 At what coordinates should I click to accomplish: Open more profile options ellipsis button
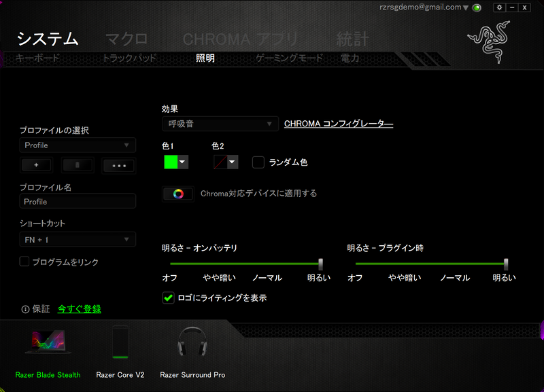[119, 166]
